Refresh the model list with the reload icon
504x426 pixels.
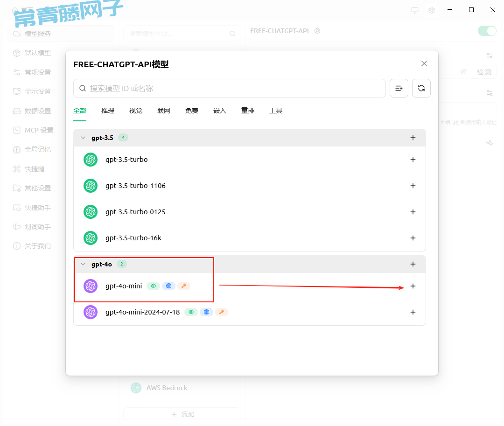[x=421, y=88]
